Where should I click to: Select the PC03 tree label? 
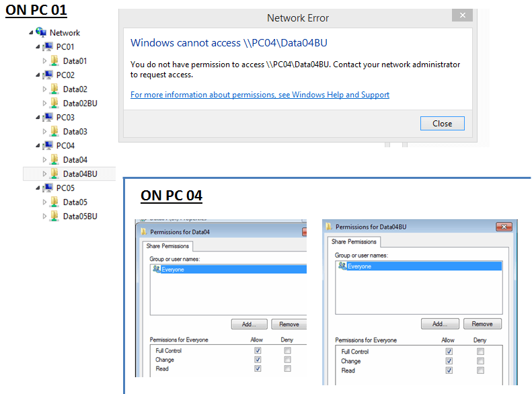tap(65, 117)
